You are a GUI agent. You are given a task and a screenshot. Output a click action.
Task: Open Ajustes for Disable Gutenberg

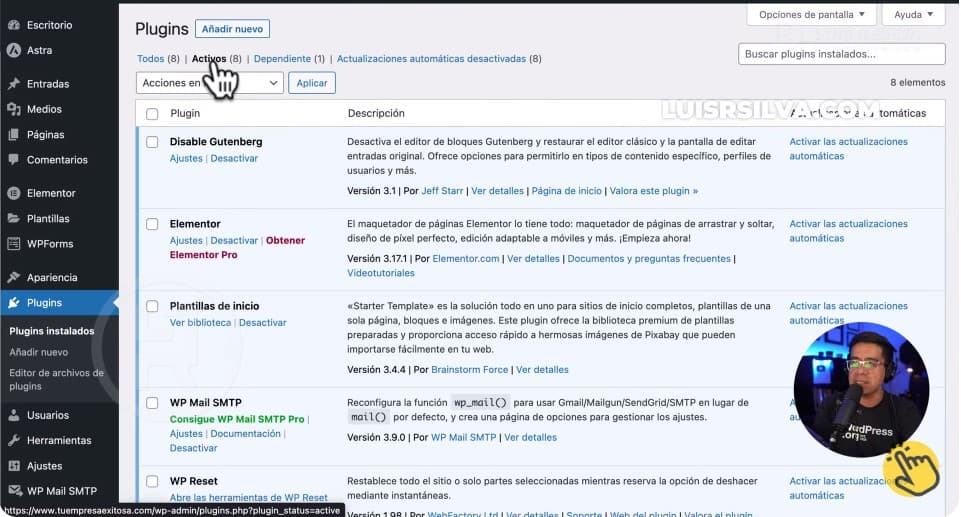(186, 158)
